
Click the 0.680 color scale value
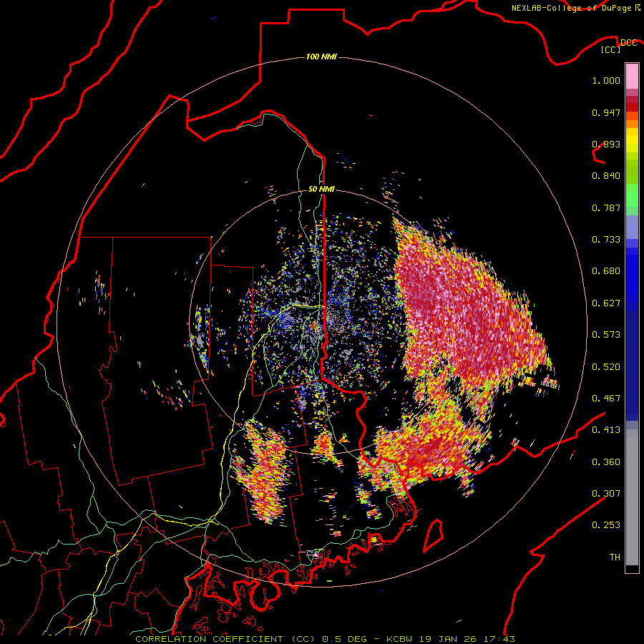(x=606, y=271)
